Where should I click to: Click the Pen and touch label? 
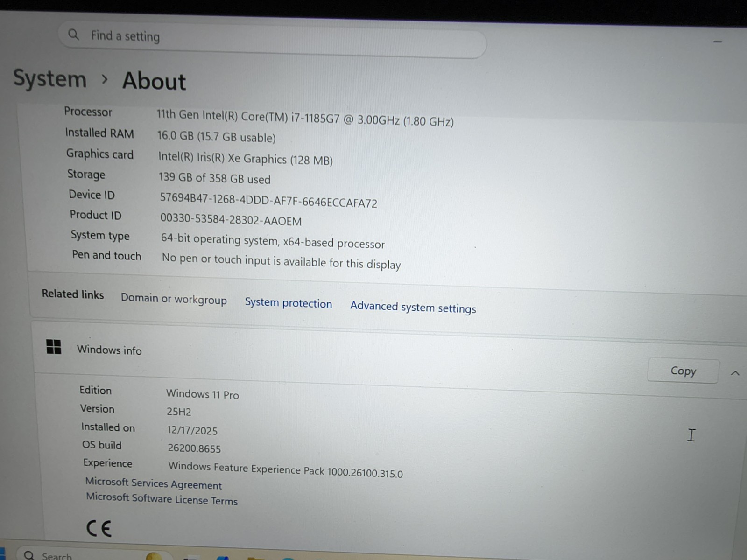click(106, 255)
